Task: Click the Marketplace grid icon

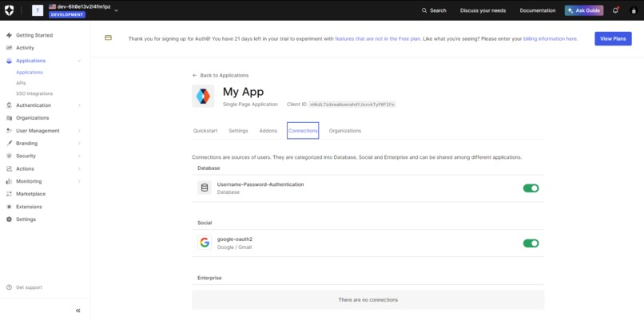Action: [x=9, y=194]
